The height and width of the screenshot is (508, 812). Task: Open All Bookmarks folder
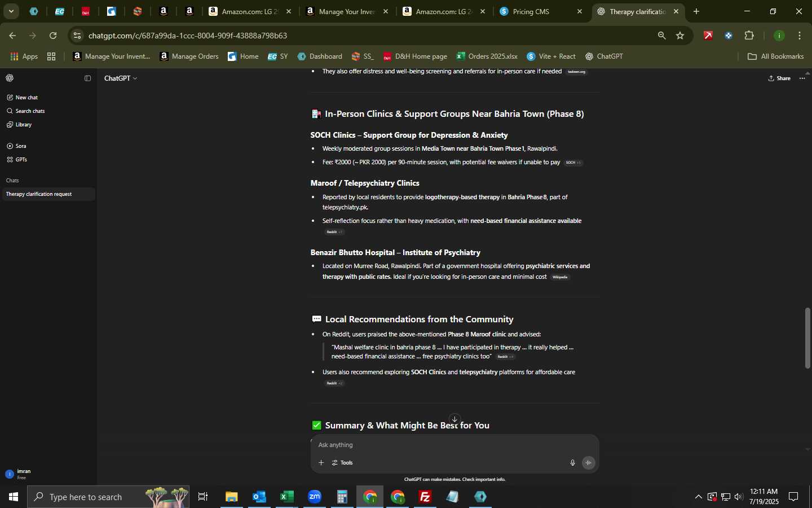click(775, 56)
